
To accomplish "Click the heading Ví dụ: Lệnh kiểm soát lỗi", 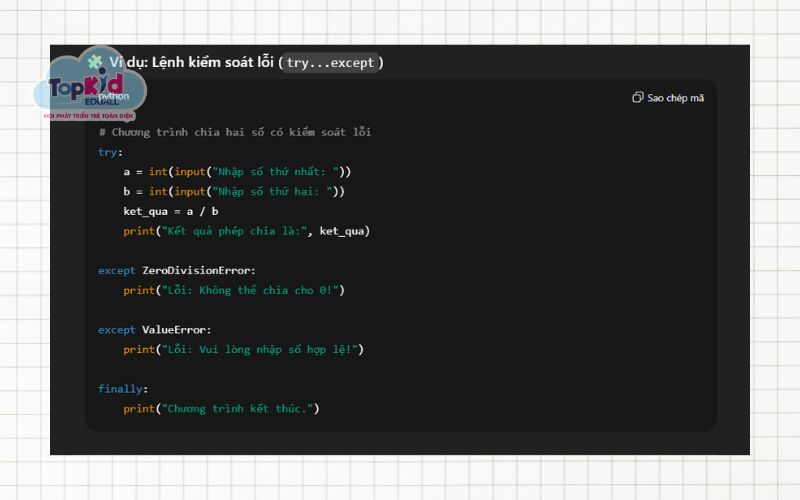I will click(192, 62).
